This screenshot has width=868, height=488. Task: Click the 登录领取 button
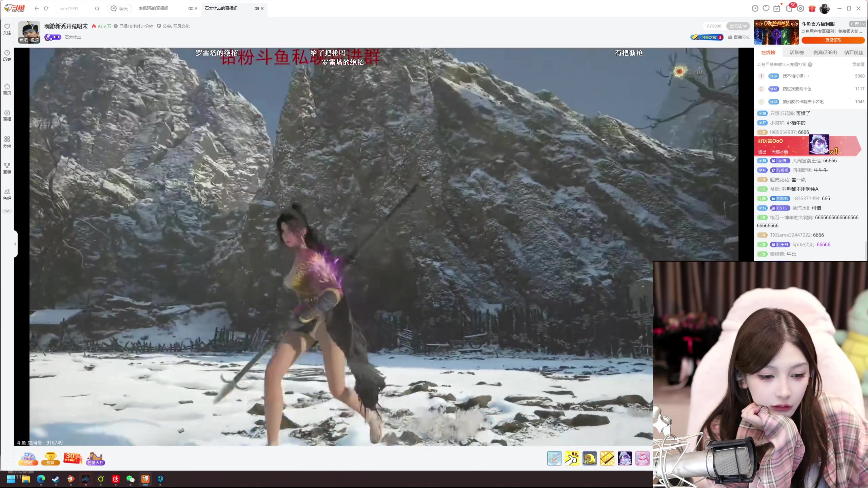tap(833, 40)
